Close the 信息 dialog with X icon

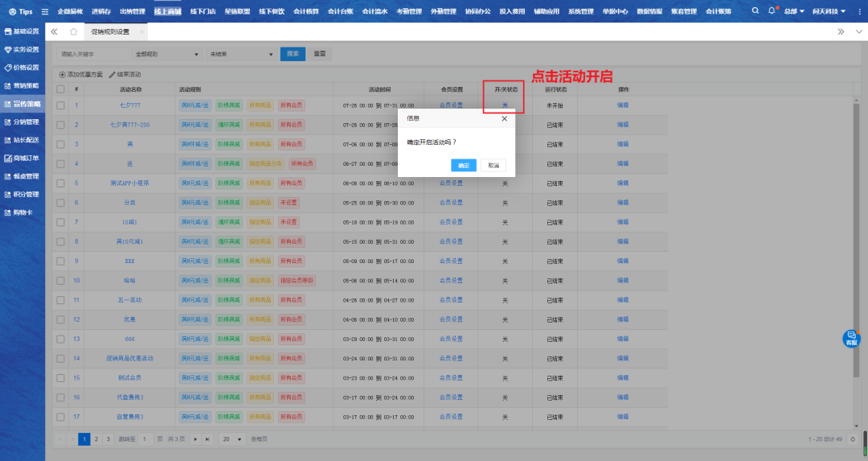pos(504,118)
